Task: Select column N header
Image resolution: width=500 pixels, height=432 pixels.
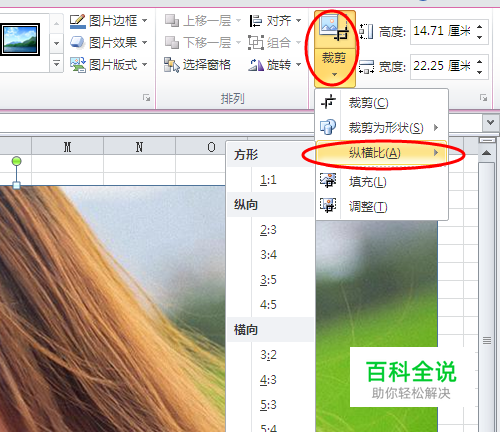Action: coord(139,147)
